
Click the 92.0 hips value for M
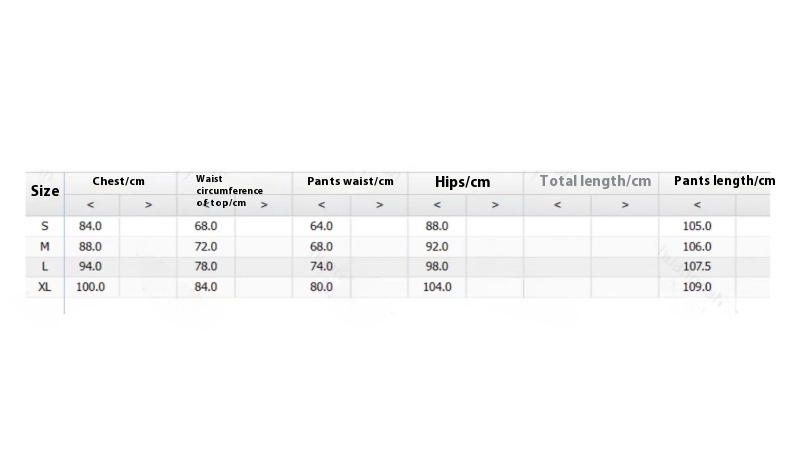437,246
